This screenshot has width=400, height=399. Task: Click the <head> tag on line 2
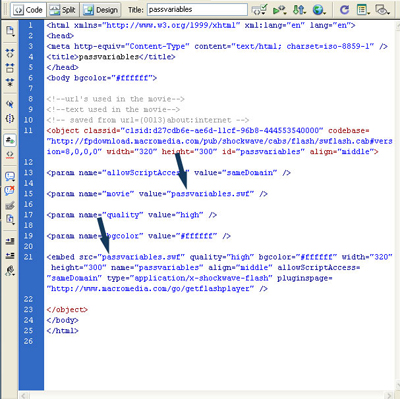(x=60, y=36)
